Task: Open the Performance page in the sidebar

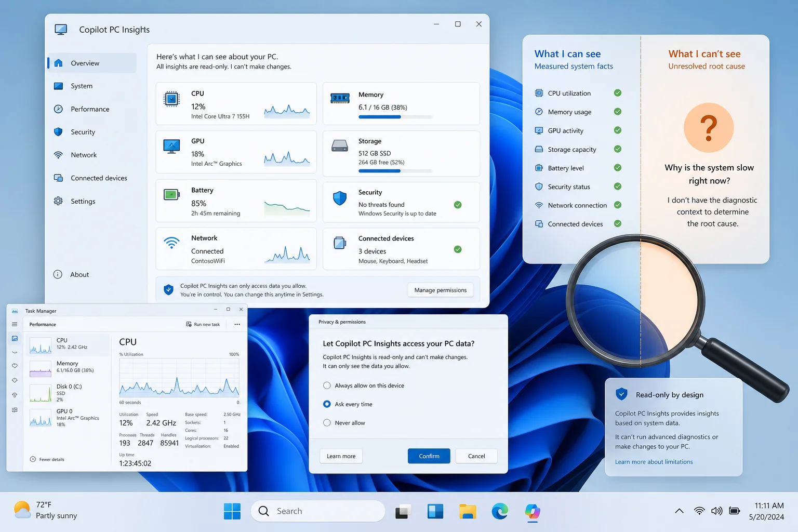Action: 91,109
